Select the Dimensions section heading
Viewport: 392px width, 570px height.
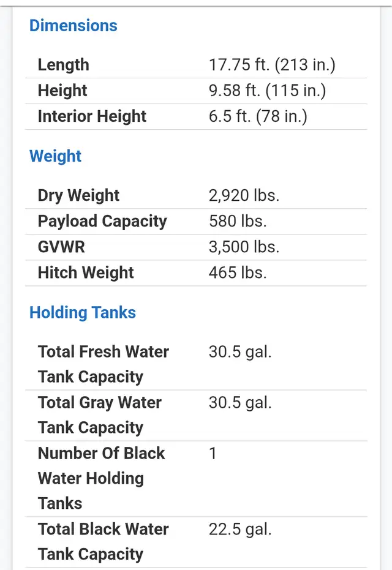(x=73, y=26)
